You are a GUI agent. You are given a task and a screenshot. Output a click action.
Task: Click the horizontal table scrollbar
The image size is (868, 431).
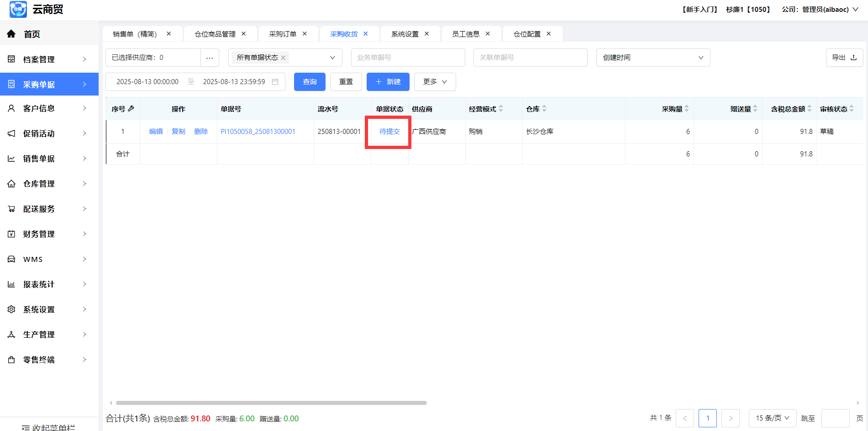pyautogui.click(x=271, y=403)
